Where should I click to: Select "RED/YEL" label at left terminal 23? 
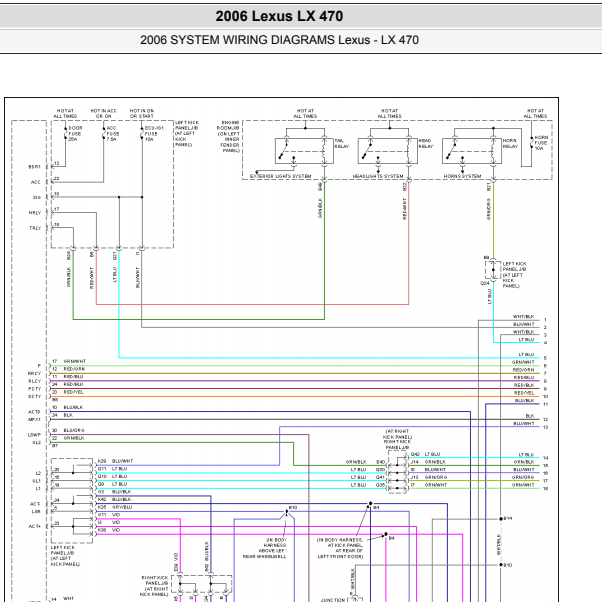[x=73, y=392]
